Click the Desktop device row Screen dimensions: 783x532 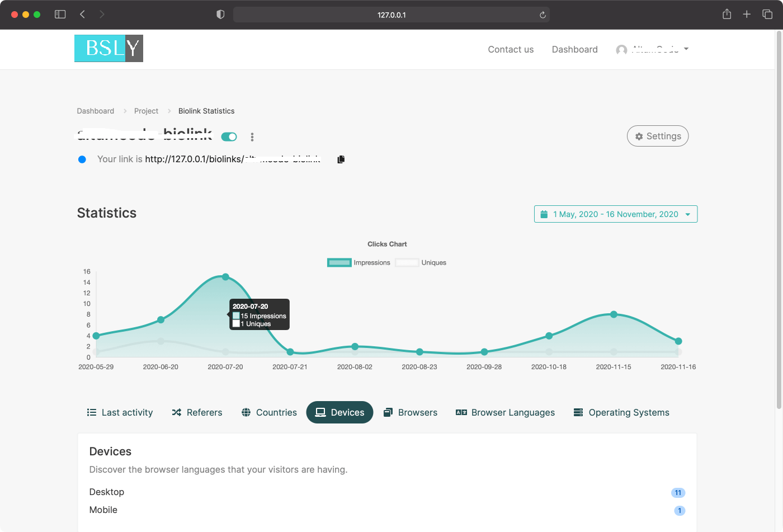387,492
